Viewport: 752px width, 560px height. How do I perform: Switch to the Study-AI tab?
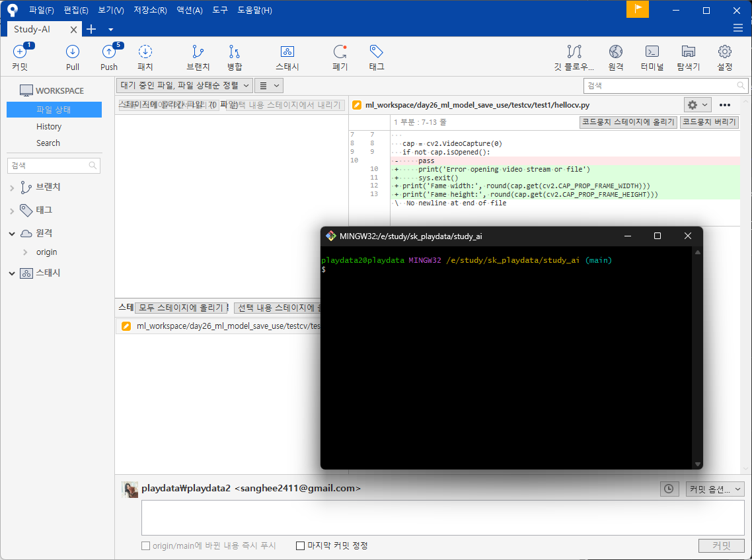click(x=32, y=29)
